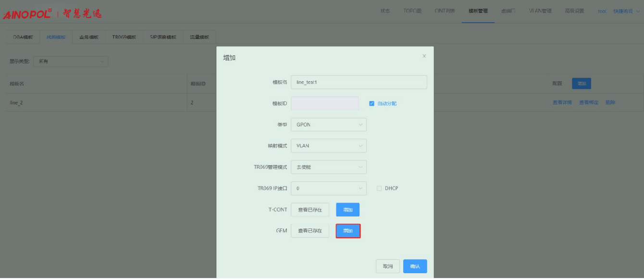View existing T-CONT entries (查看已存在)
Image resolution: width=644 pixels, height=279 pixels.
point(310,210)
